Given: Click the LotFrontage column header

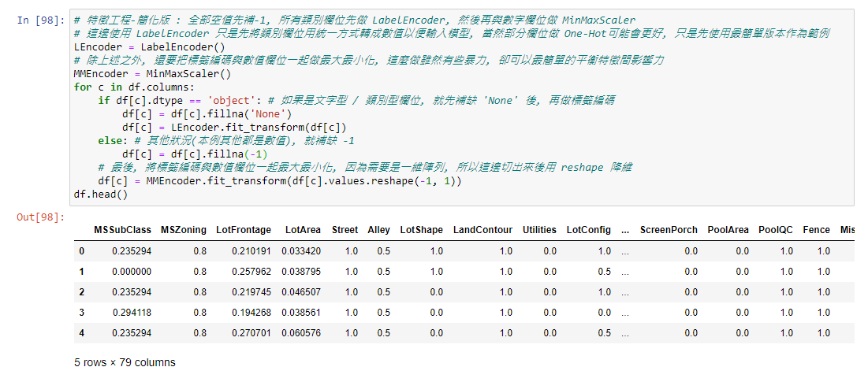Looking at the screenshot, I should (244, 230).
